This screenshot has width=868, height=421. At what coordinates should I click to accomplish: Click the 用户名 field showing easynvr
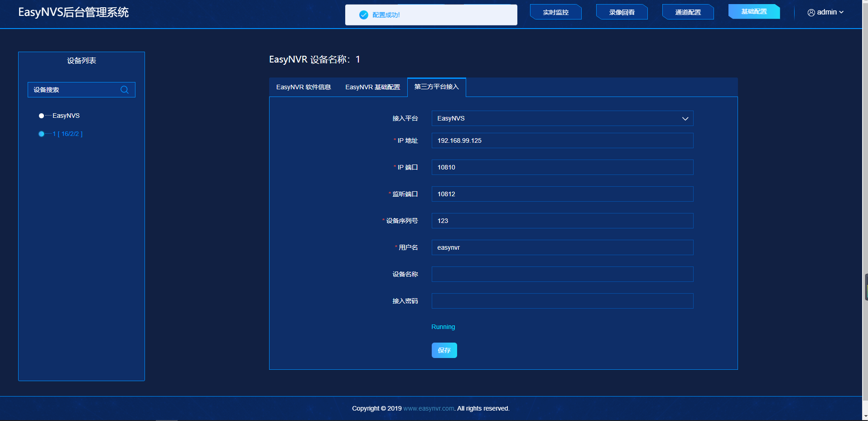pos(562,247)
